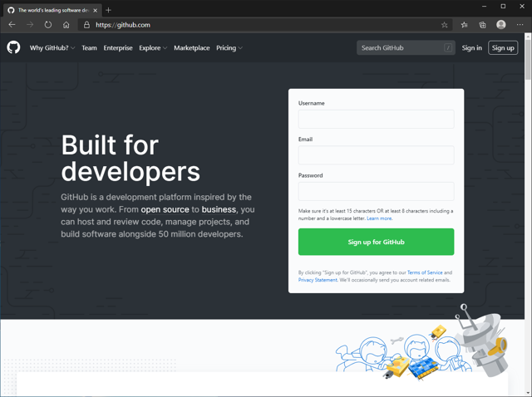Open the browser profile avatar
Image resolution: width=532 pixels, height=397 pixels.
(x=500, y=24)
